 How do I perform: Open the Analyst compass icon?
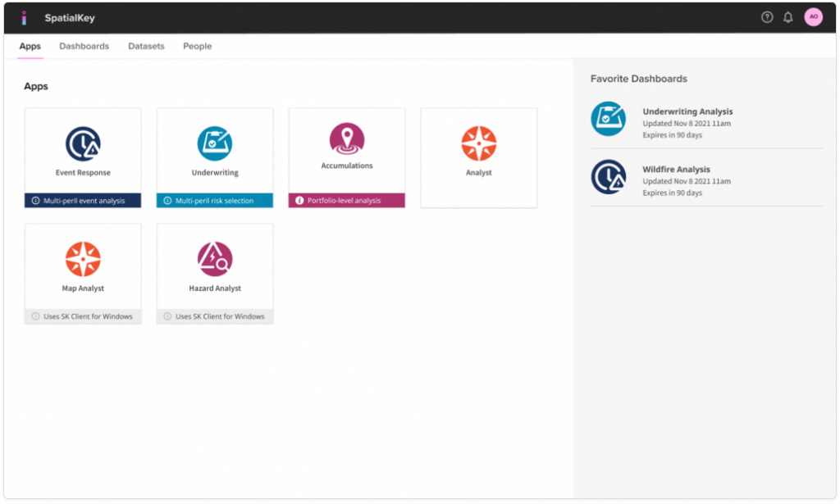tap(478, 143)
